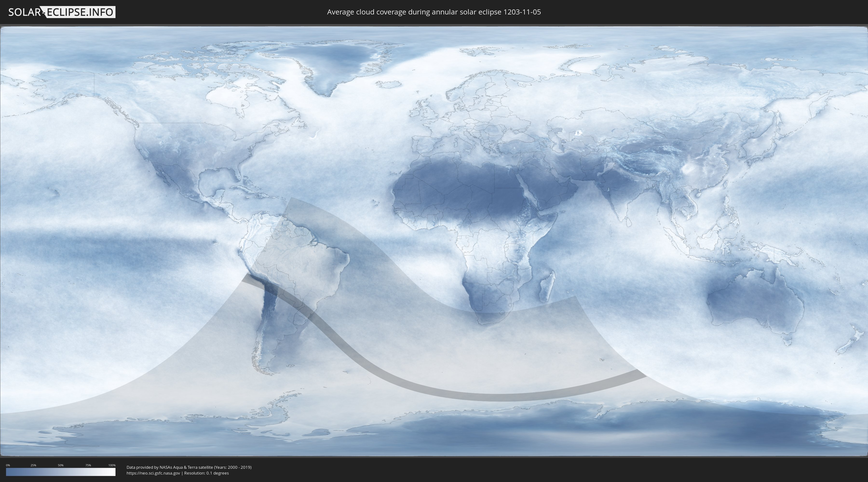
Task: Click Greenland on the map
Action: coord(337,61)
